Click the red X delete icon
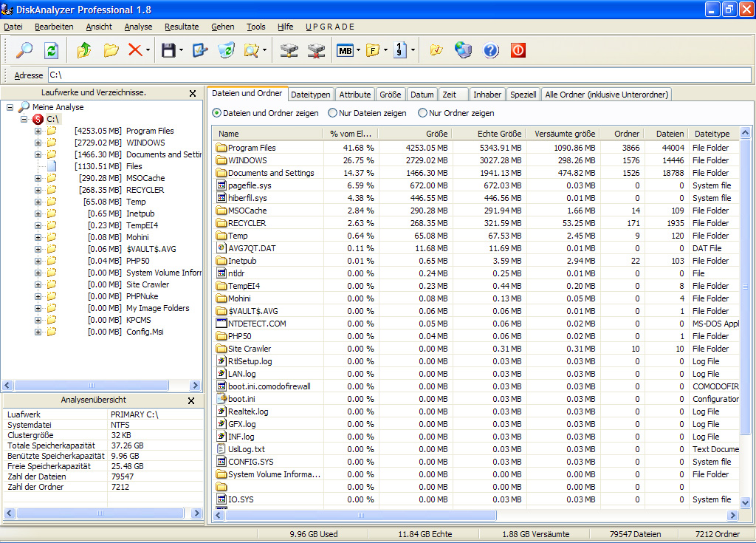The image size is (756, 543). (135, 50)
